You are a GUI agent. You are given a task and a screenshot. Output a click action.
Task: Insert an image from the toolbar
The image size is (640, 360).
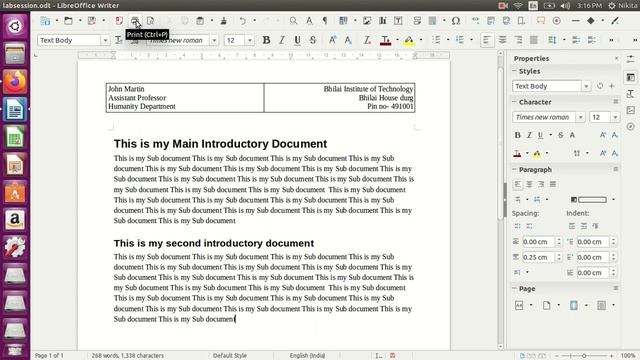(x=367, y=20)
